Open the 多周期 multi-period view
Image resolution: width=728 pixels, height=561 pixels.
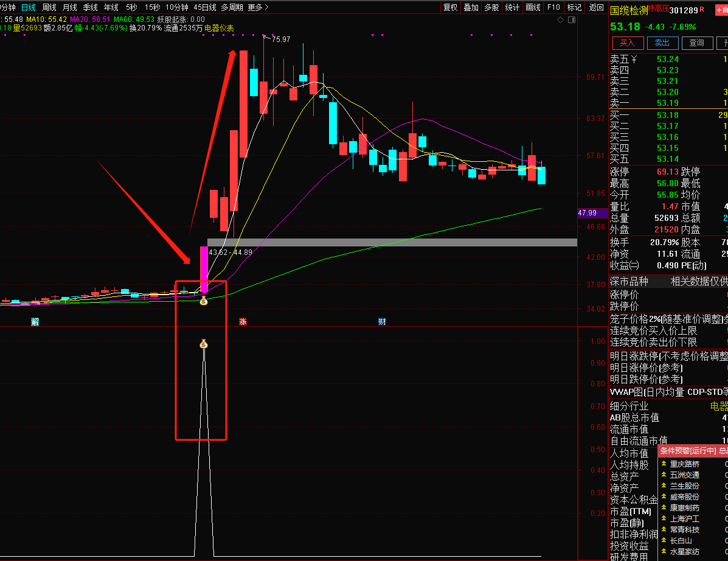pyautogui.click(x=232, y=7)
